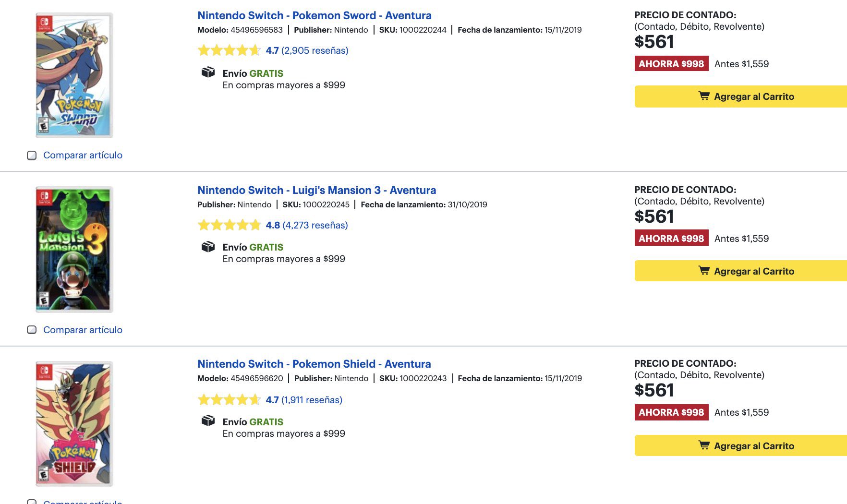The height and width of the screenshot is (504, 847).
Task: Click the Luigi's Mansion 3 cover thumbnail
Action: 74,250
